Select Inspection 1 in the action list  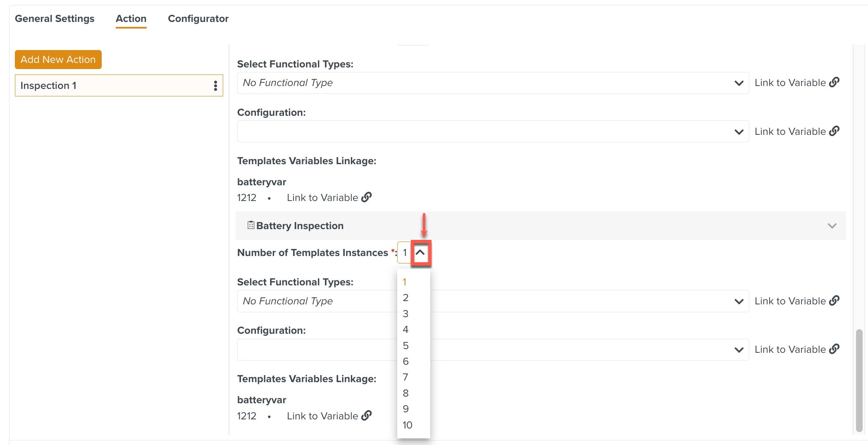[x=112, y=86]
